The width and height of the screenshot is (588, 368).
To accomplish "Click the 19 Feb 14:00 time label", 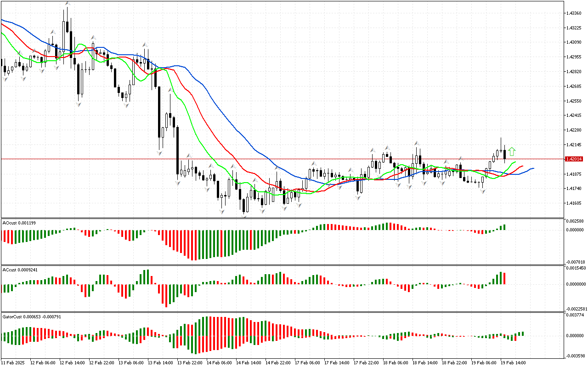I will (514, 363).
